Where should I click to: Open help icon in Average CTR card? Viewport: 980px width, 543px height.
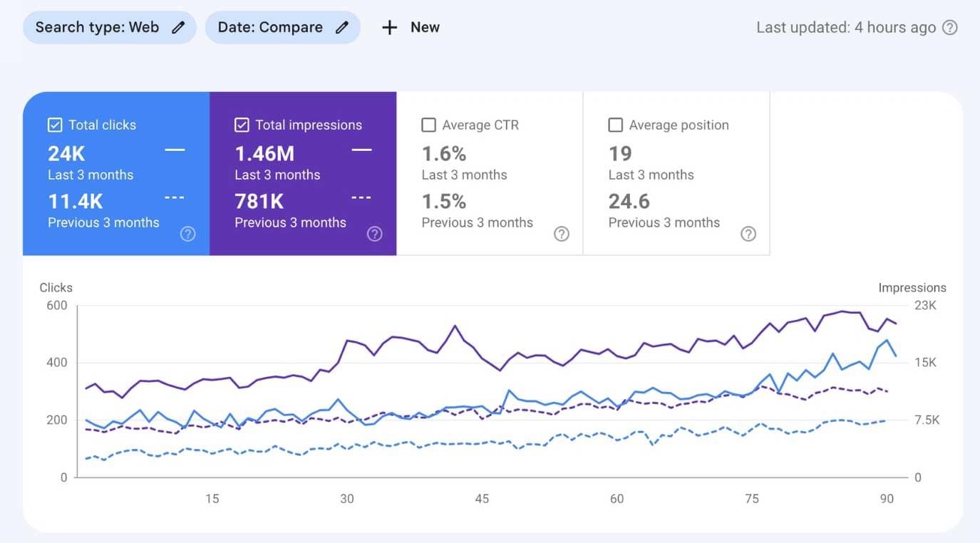[562, 234]
